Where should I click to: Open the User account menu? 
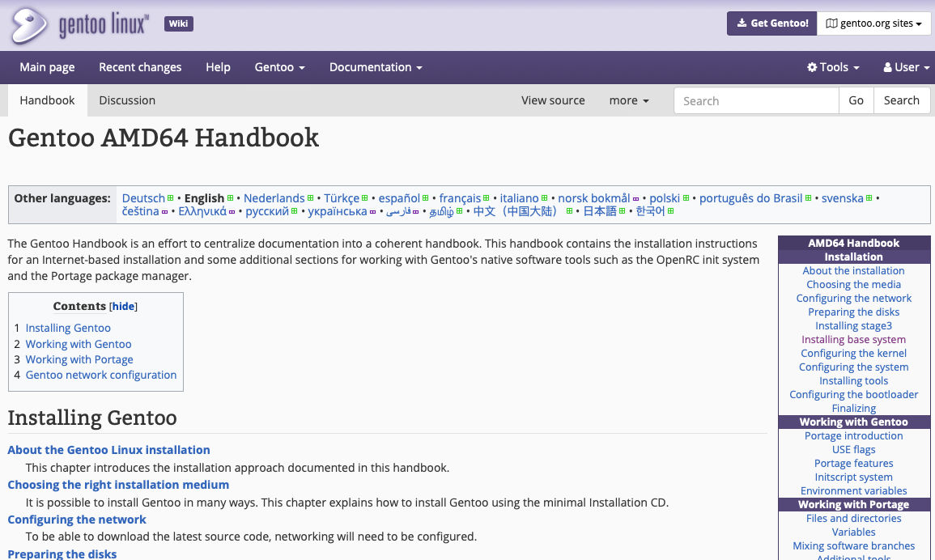click(x=905, y=67)
